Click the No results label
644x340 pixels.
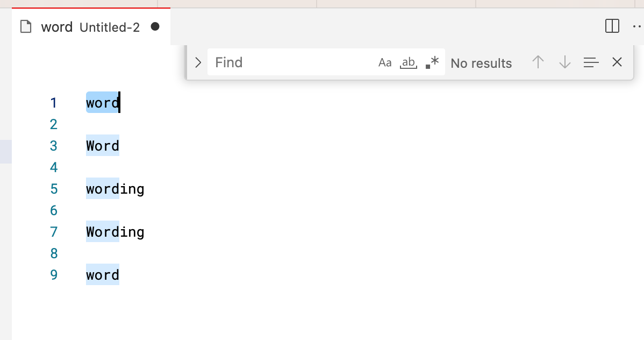(x=481, y=63)
